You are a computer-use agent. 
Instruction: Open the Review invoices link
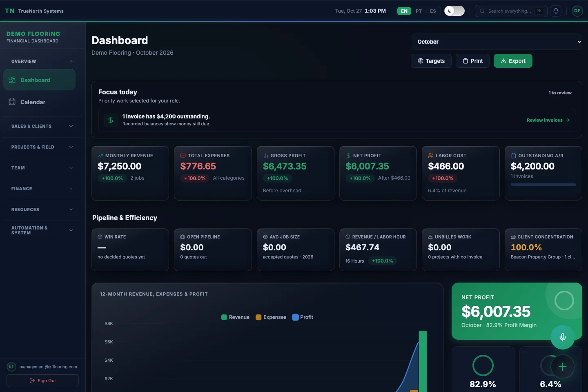(x=548, y=120)
